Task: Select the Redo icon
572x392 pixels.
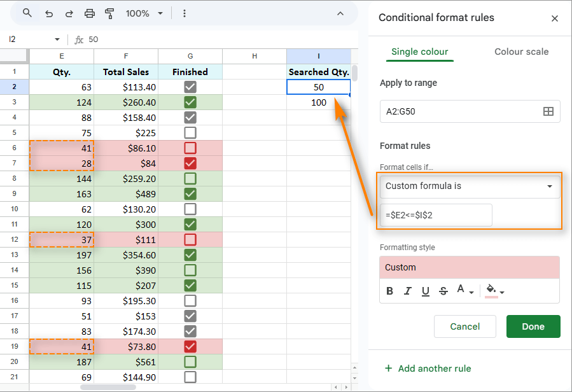Action: coord(69,13)
